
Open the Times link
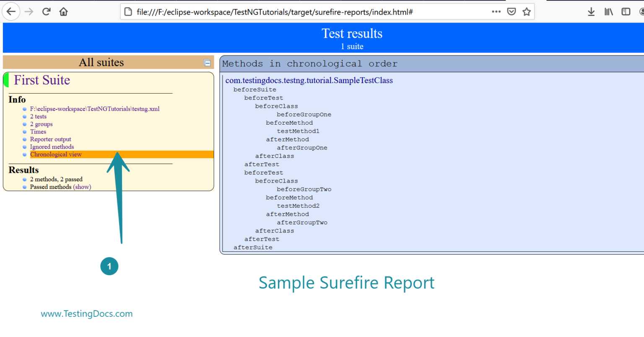click(38, 131)
